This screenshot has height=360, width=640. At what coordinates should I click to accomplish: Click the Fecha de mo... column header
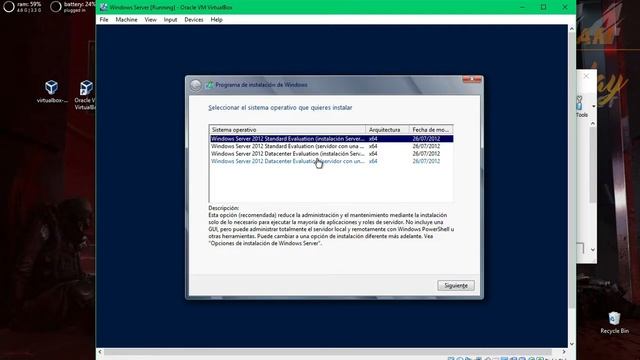click(431, 129)
